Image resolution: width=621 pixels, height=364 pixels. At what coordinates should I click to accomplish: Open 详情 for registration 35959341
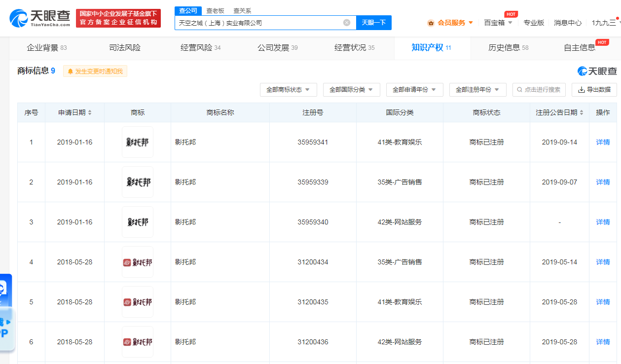(603, 142)
